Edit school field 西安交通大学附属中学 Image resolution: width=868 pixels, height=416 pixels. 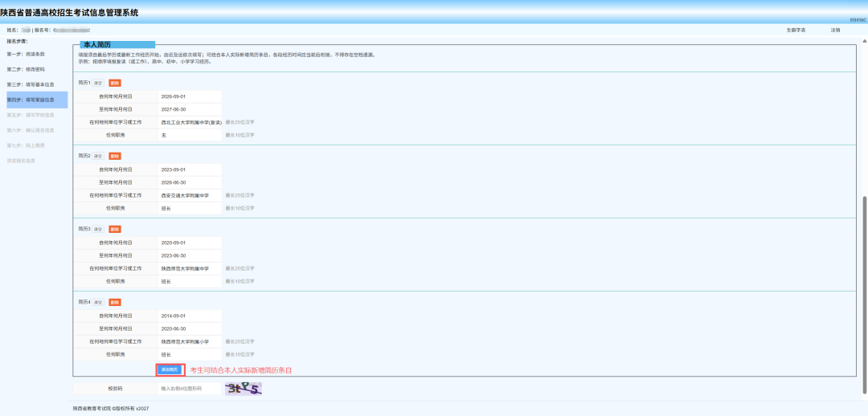(190, 195)
